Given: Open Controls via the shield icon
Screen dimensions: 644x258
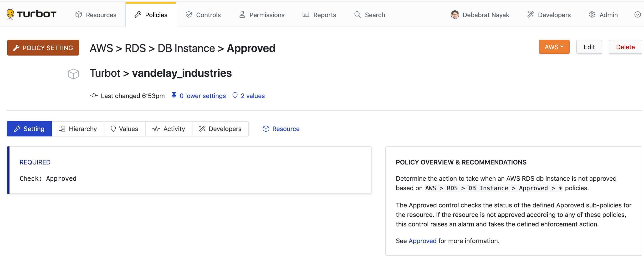Looking at the screenshot, I should pos(189,15).
